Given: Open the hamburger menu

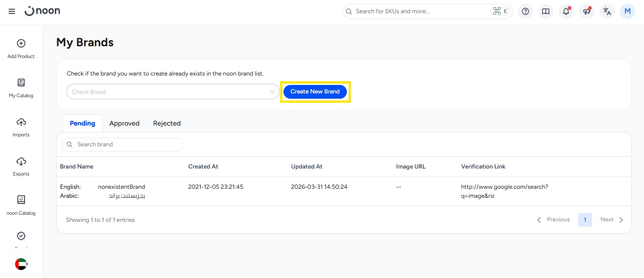Looking at the screenshot, I should [x=12, y=11].
